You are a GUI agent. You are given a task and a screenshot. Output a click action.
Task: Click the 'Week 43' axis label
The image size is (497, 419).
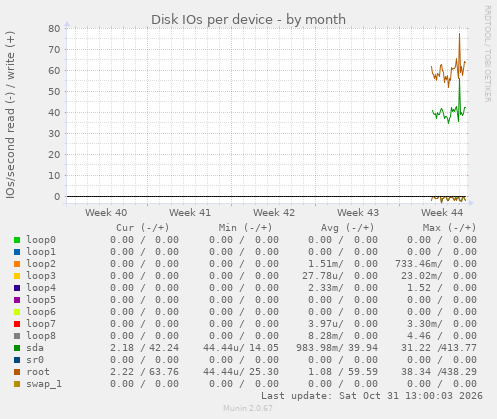(358, 213)
